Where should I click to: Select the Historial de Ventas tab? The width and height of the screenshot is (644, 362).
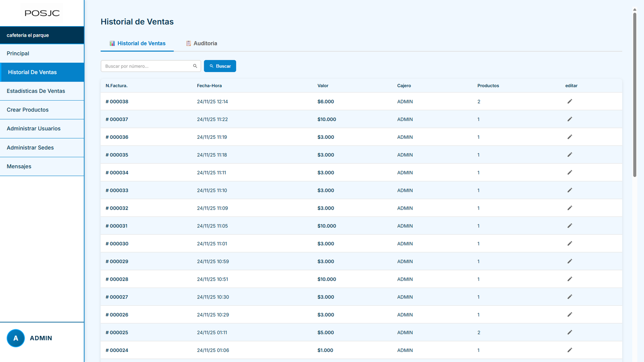tap(137, 43)
